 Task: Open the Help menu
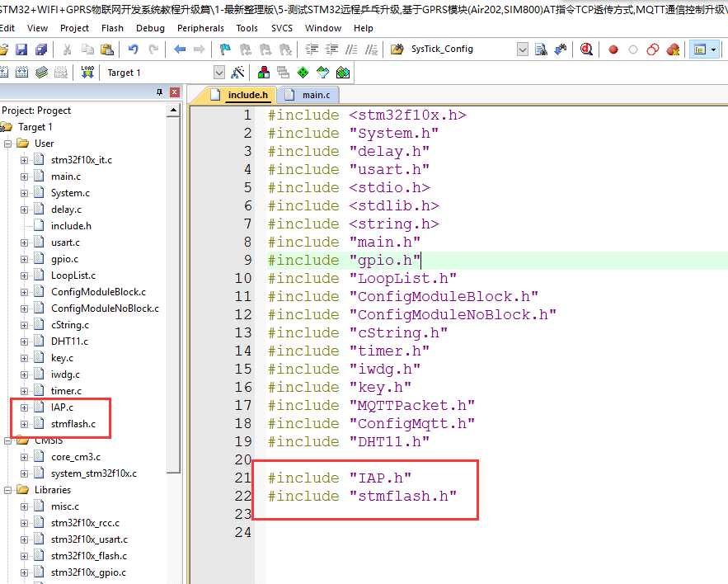[x=363, y=28]
